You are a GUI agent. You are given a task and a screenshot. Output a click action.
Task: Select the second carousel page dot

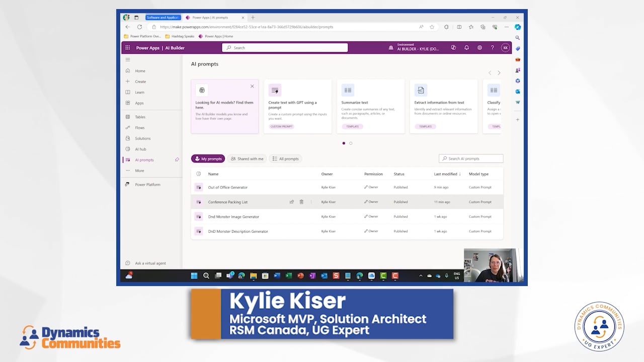(x=351, y=143)
